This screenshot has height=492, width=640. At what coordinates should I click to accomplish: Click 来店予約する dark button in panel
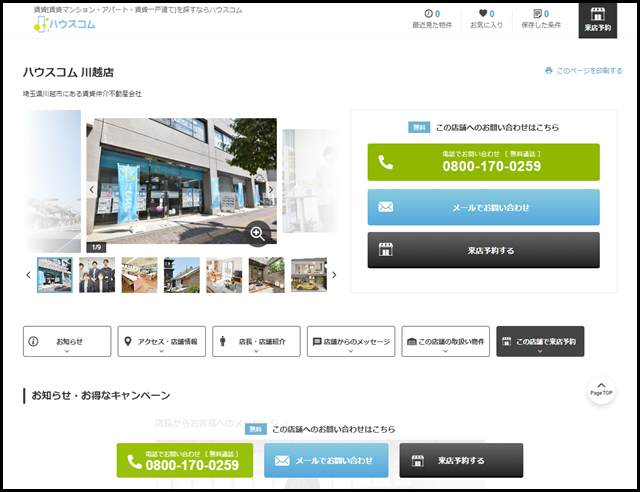point(484,250)
